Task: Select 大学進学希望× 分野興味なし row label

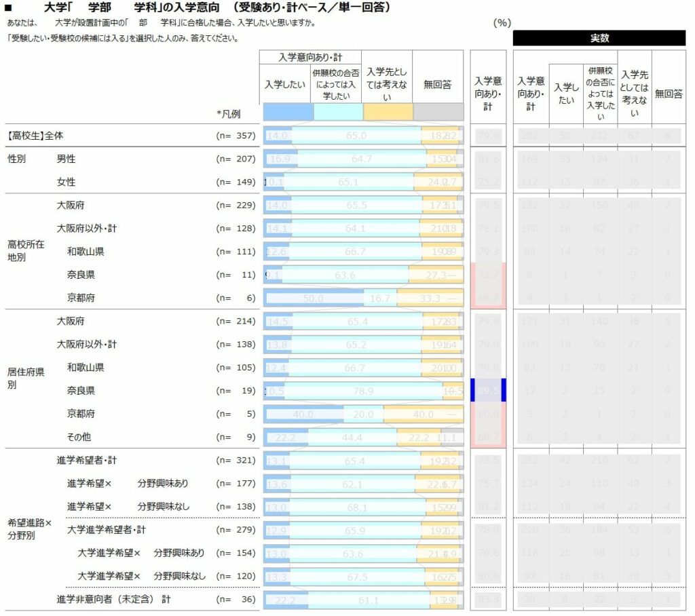Action: [x=141, y=576]
